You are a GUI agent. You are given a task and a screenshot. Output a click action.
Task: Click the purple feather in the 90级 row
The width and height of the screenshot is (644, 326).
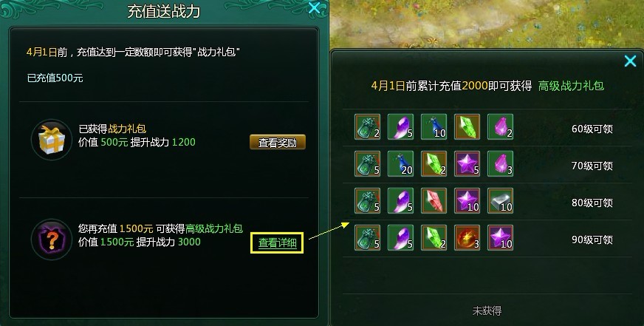[x=401, y=238]
